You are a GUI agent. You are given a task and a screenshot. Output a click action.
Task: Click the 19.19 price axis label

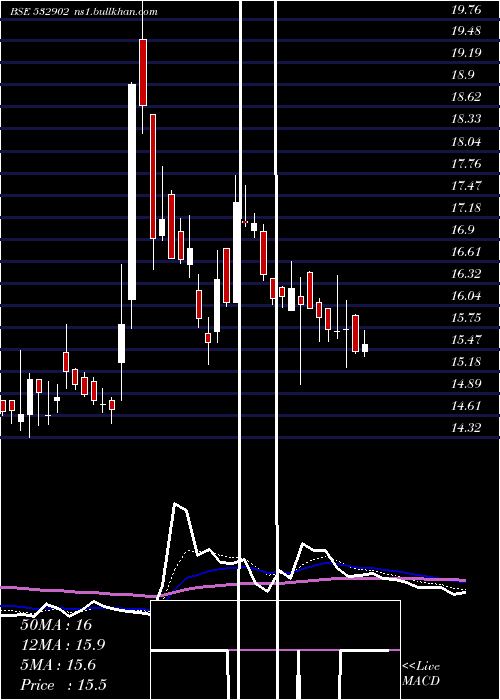(x=466, y=53)
